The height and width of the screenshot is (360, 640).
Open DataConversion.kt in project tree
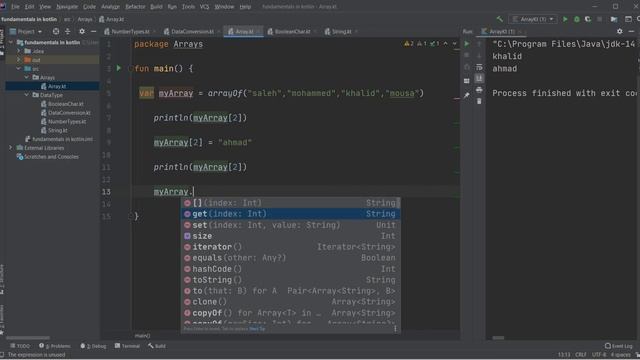tap(66, 113)
